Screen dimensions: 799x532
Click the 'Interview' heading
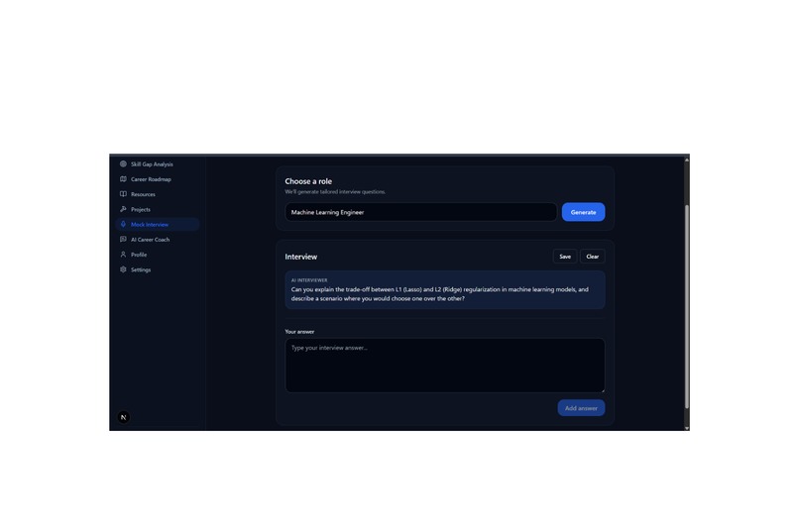coord(300,257)
